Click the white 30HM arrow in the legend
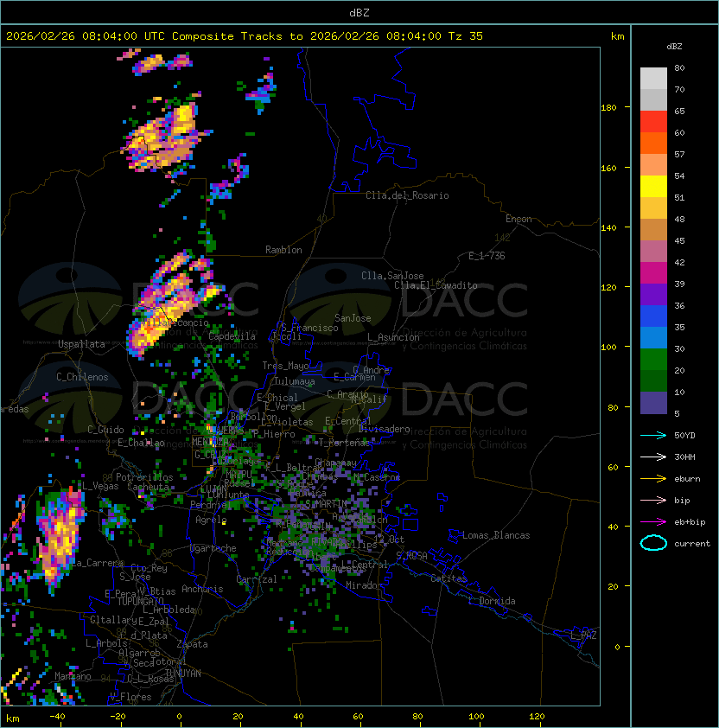The width and height of the screenshot is (719, 728). click(653, 457)
